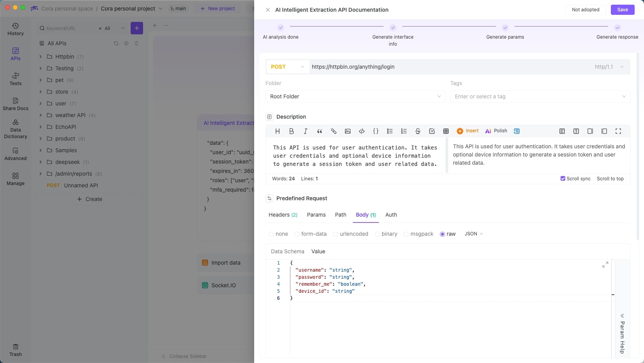Open the Manage sidebar section
The width and height of the screenshot is (644, 363).
coord(16,179)
